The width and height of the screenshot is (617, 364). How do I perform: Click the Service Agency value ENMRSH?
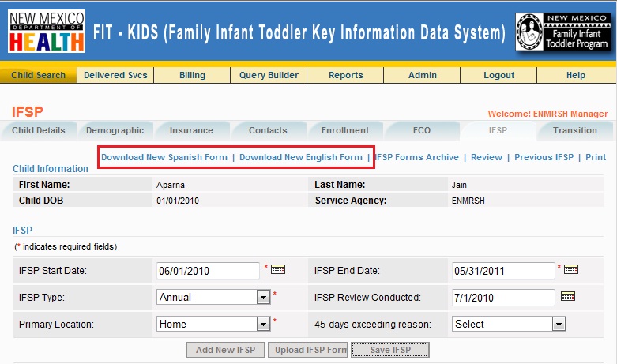(x=468, y=201)
